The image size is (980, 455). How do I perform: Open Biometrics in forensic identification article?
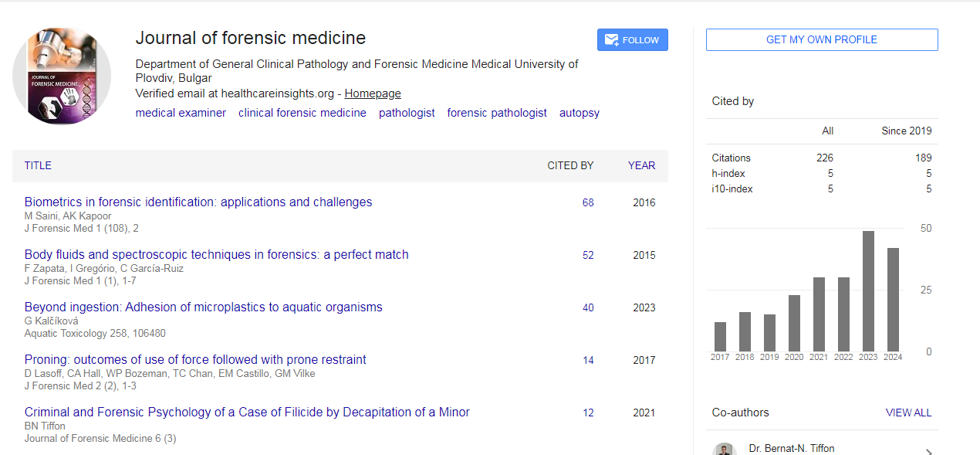click(198, 202)
